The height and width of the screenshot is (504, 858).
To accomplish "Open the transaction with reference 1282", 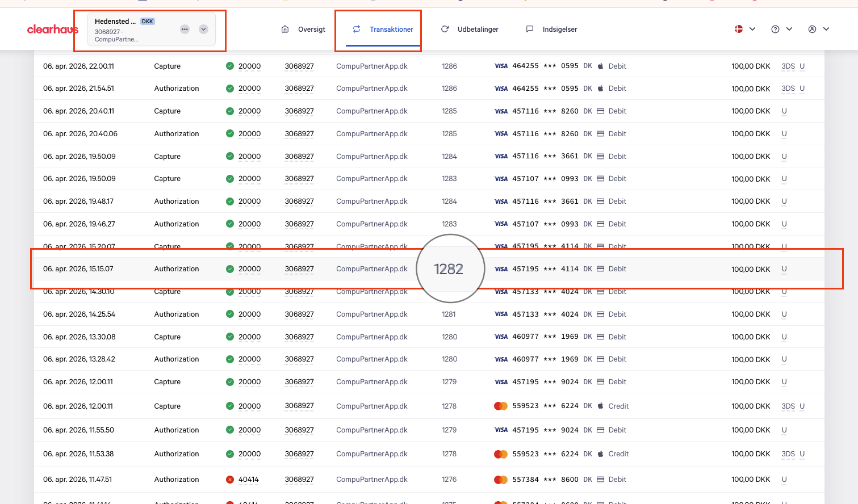I will point(449,269).
